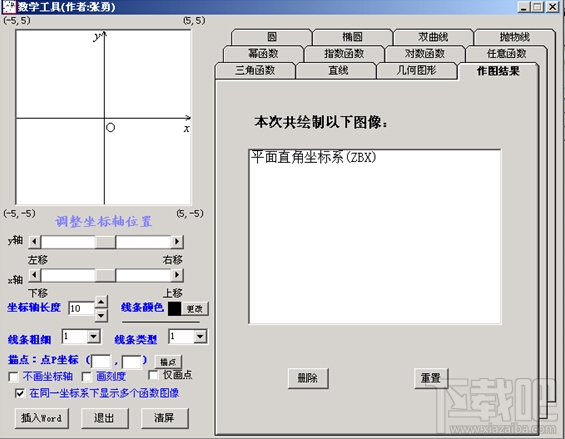565x439 pixels.
Task: Open the 幂函数 tab
Action: [263, 54]
